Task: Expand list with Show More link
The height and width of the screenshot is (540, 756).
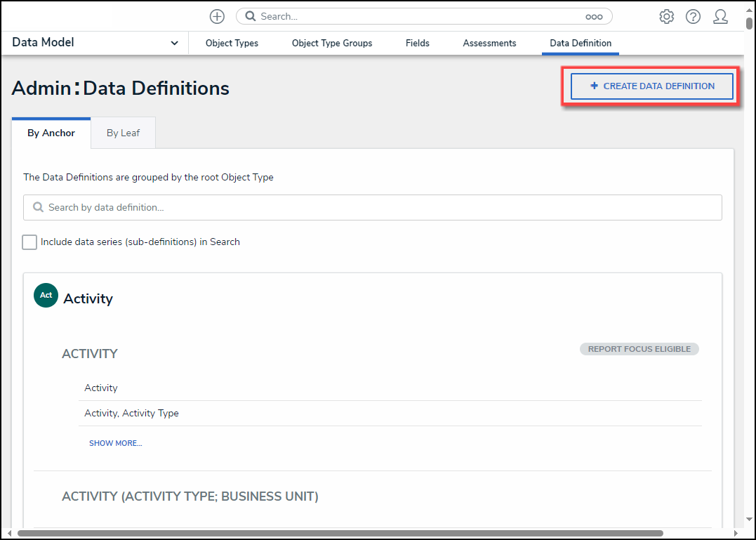Action: [x=115, y=443]
